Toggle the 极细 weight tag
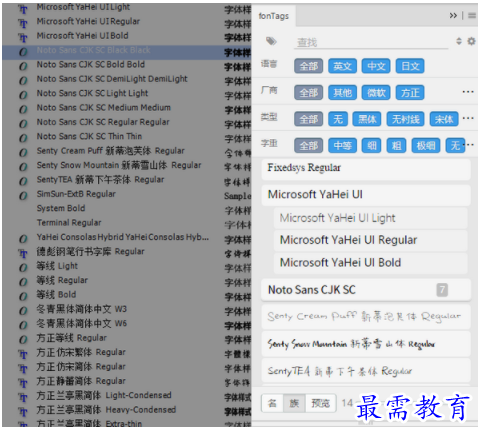 point(426,146)
